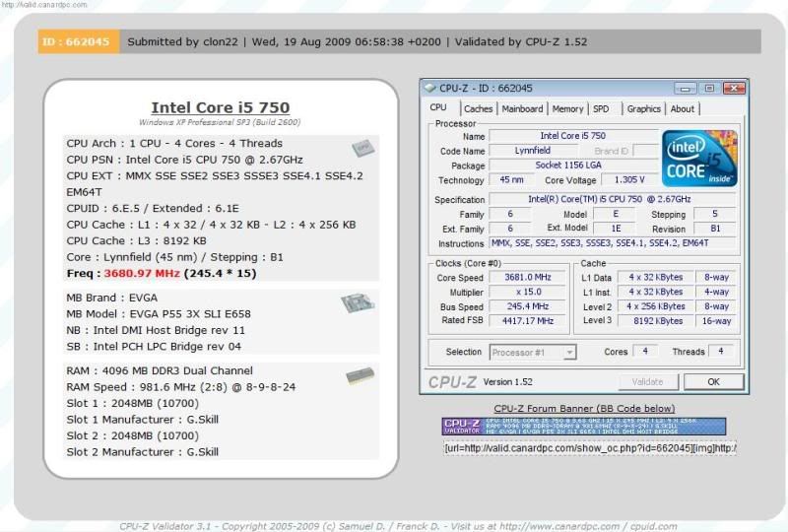Click the text Slot 2 : 2048MB (10700)
788x532 pixels.
[x=132, y=436]
